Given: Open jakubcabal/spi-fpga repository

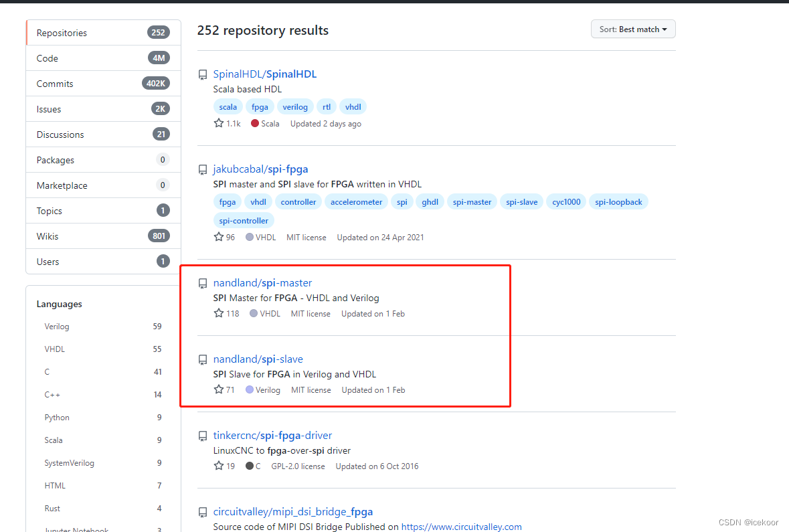Looking at the screenshot, I should [x=260, y=169].
